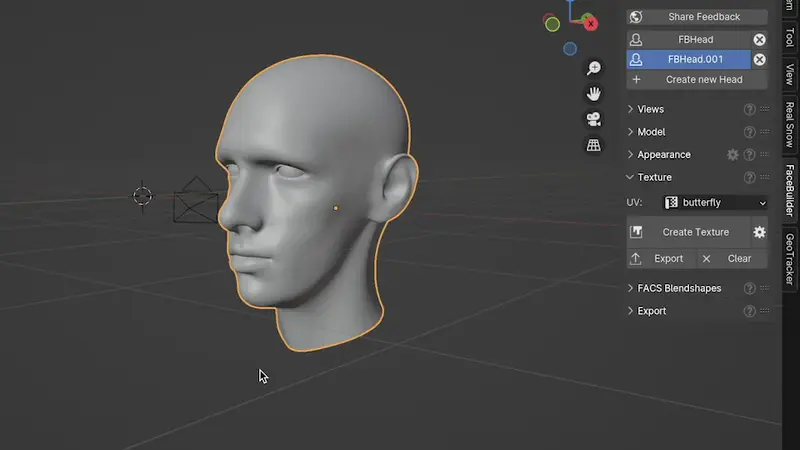
Task: Open Create Texture settings gear
Action: 759,232
